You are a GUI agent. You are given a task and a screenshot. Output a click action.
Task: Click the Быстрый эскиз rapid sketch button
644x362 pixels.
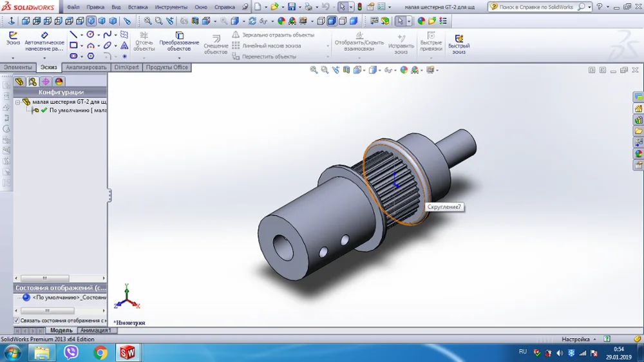click(459, 44)
